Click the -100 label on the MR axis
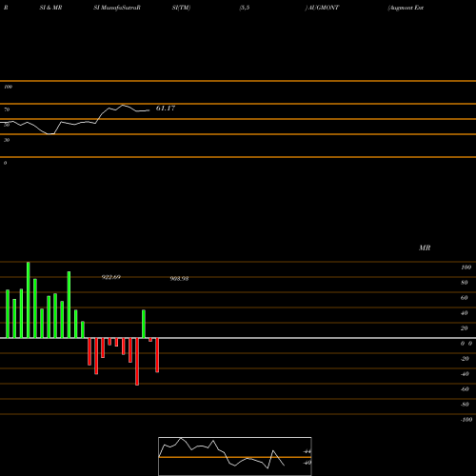 [466, 420]
